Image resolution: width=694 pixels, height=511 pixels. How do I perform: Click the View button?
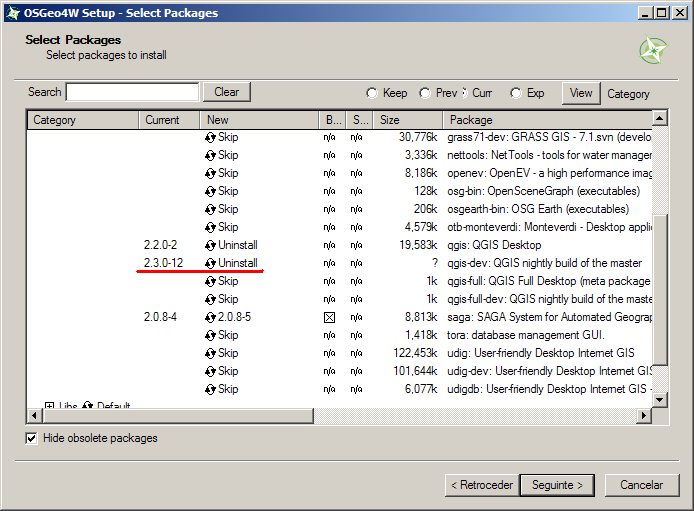[x=581, y=93]
